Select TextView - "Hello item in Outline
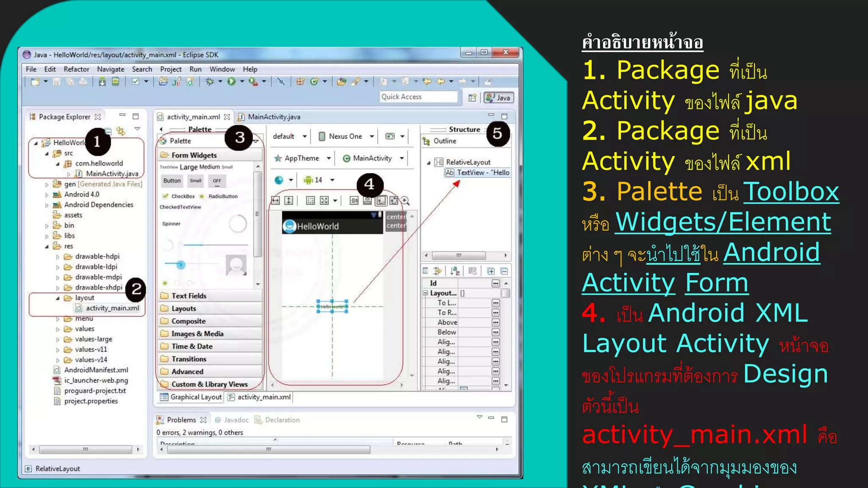868x488 pixels. [x=477, y=173]
